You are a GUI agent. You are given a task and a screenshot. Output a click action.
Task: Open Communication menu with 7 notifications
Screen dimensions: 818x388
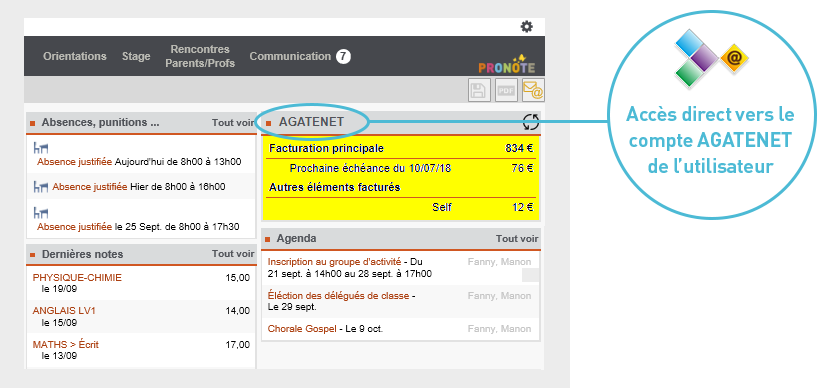(300, 56)
